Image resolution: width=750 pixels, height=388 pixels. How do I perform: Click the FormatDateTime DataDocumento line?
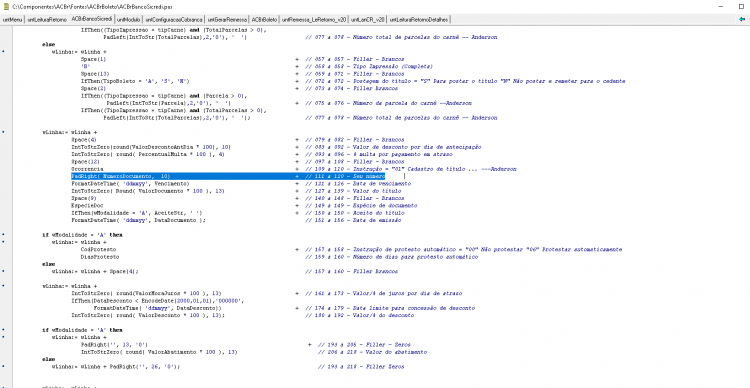138,220
